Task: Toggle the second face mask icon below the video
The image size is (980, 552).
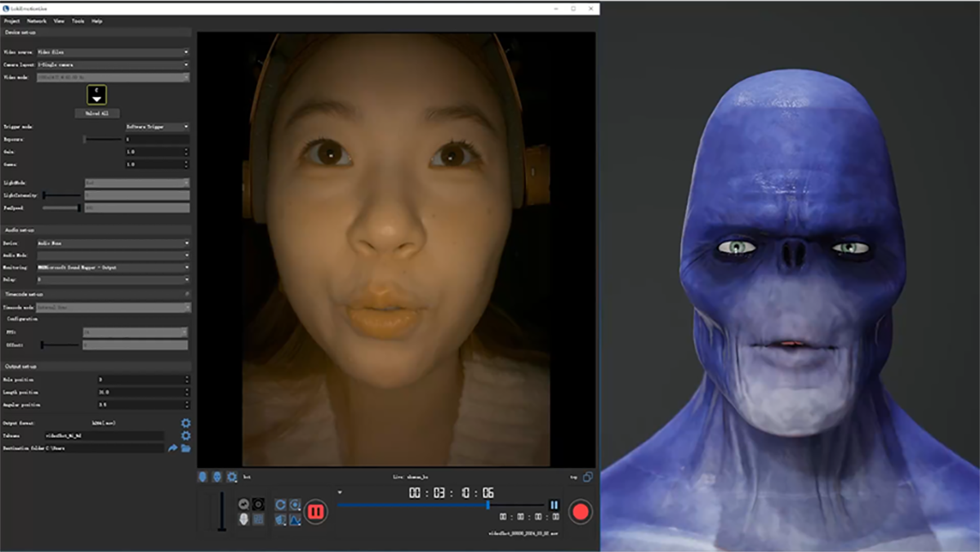Action: (217, 476)
